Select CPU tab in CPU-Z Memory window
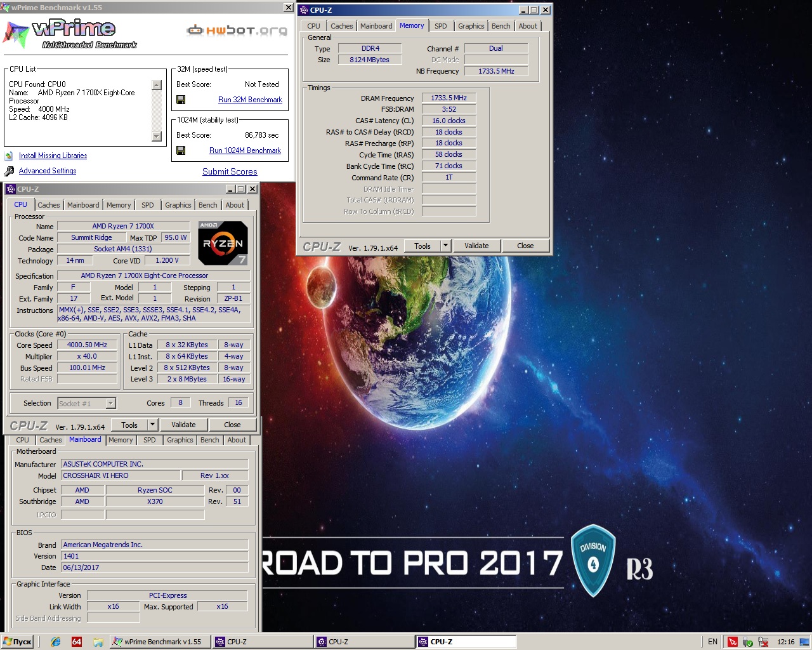 [x=313, y=26]
